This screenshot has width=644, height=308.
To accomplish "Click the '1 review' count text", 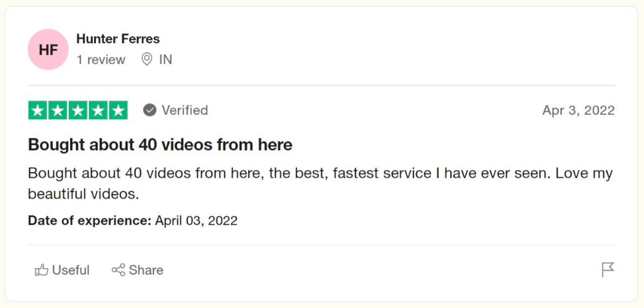I will 100,59.
